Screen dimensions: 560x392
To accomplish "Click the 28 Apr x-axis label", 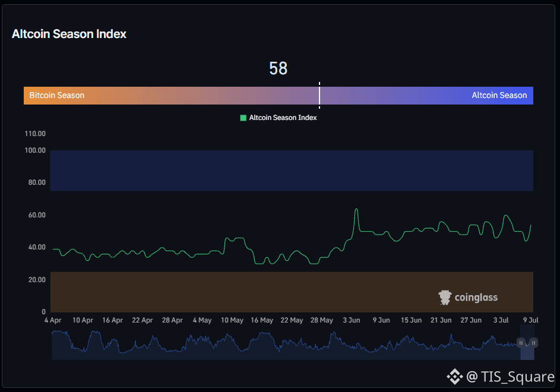I will tap(172, 320).
